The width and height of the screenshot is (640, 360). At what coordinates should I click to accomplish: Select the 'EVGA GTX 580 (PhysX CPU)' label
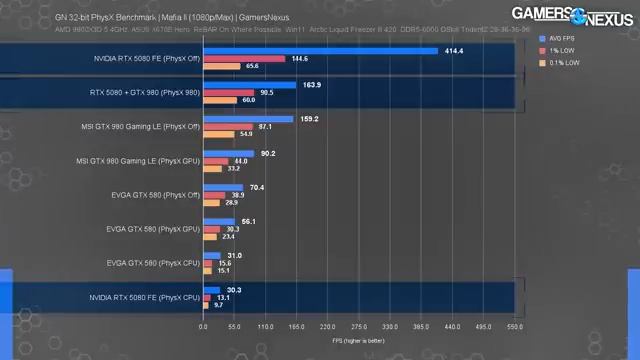coord(153,263)
